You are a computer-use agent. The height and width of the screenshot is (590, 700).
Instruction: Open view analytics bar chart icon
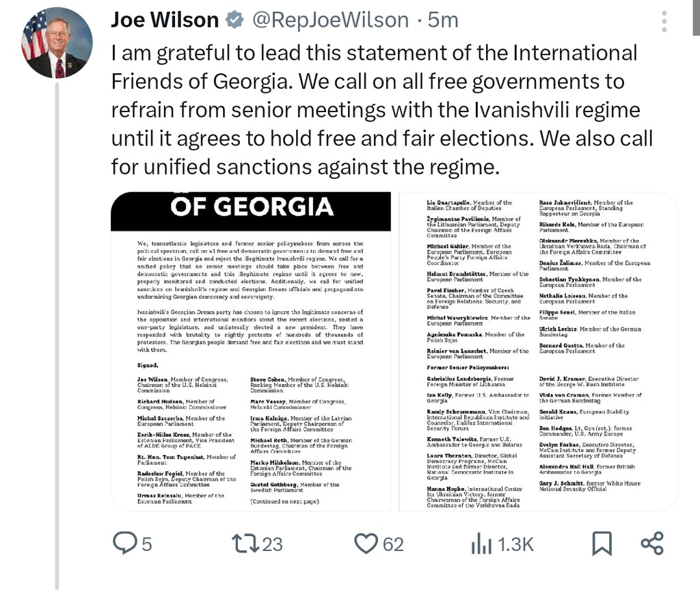click(481, 544)
